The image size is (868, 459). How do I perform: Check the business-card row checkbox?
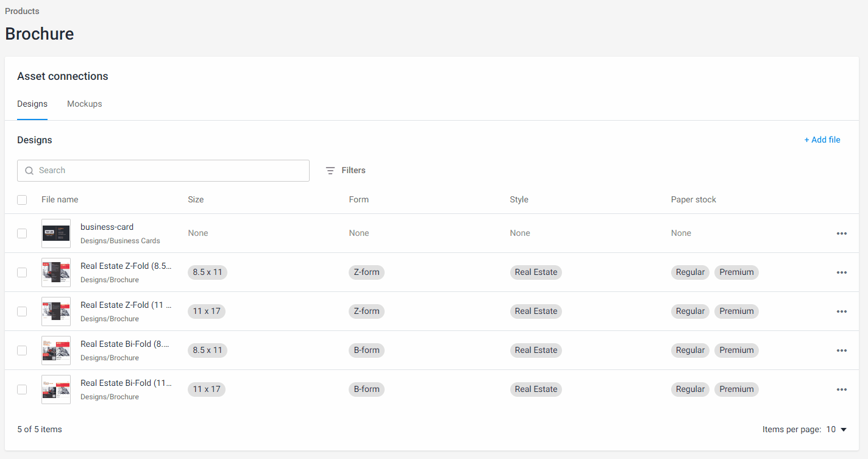[x=22, y=233]
